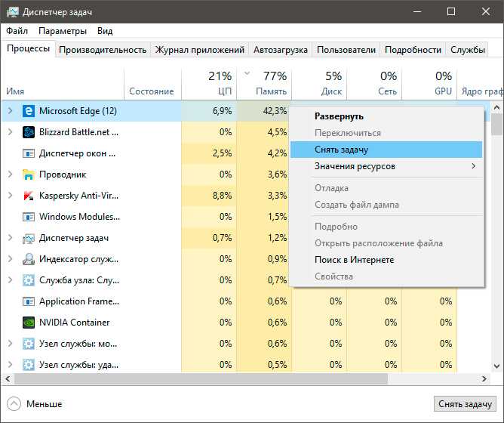Click the horizontal scrollbar thumb
Viewport: 504px width, 423px height.
pos(201,379)
